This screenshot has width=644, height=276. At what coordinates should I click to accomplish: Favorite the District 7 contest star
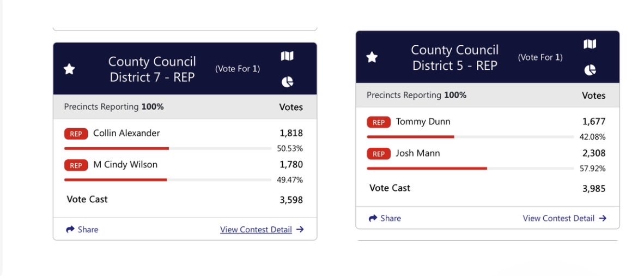tap(69, 69)
